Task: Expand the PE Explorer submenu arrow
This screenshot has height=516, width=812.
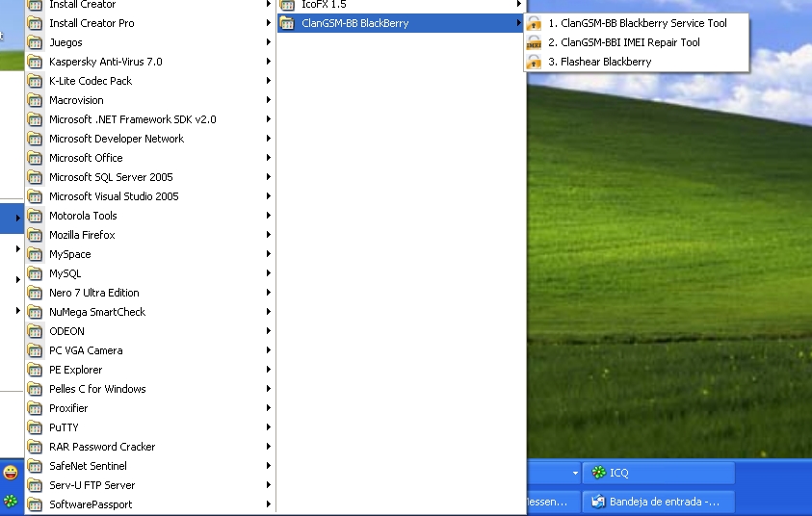Action: point(268,370)
